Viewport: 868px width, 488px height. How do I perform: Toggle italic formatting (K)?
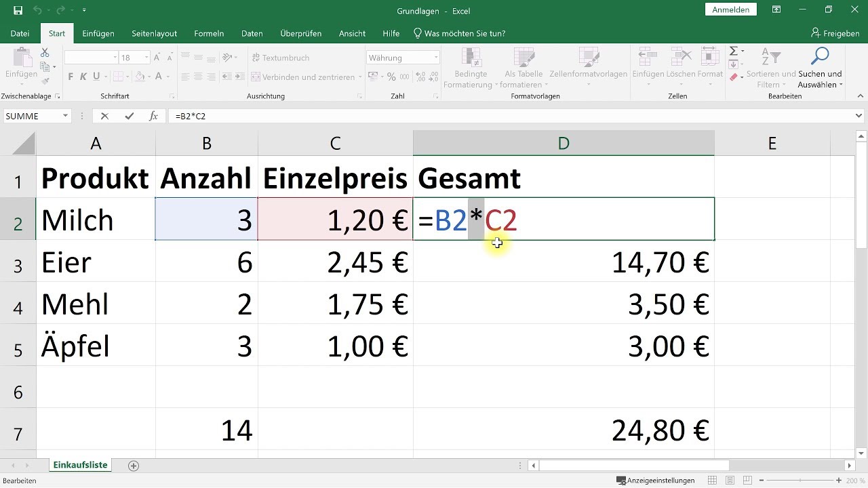coord(83,77)
